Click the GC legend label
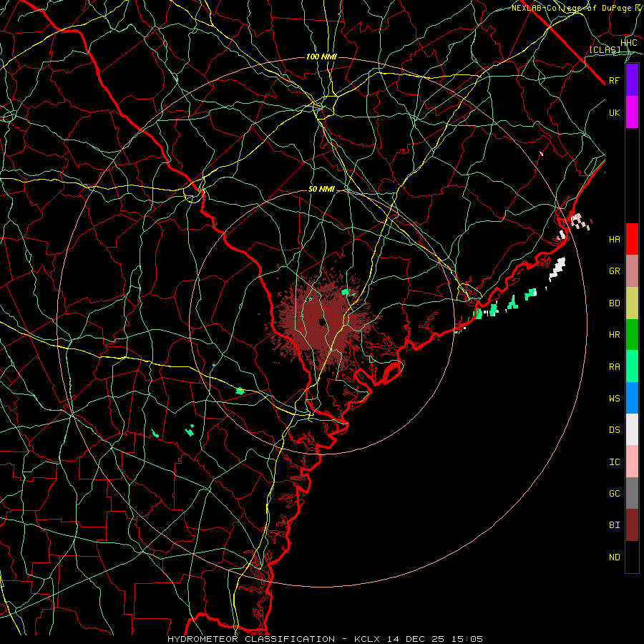Screen dimensions: 644x644 click(x=615, y=493)
